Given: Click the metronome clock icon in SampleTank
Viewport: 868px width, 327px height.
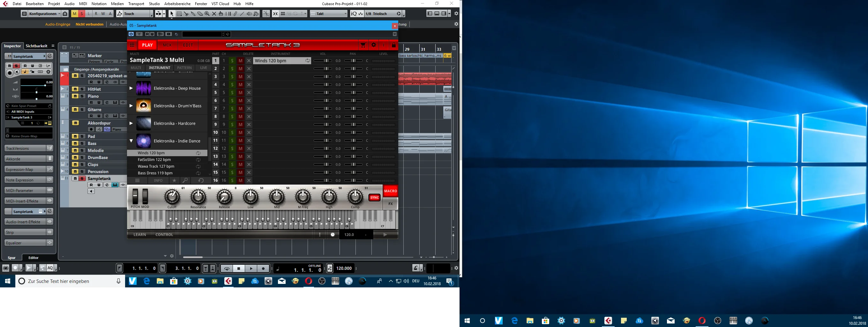Looking at the screenshot, I should click(x=333, y=235).
